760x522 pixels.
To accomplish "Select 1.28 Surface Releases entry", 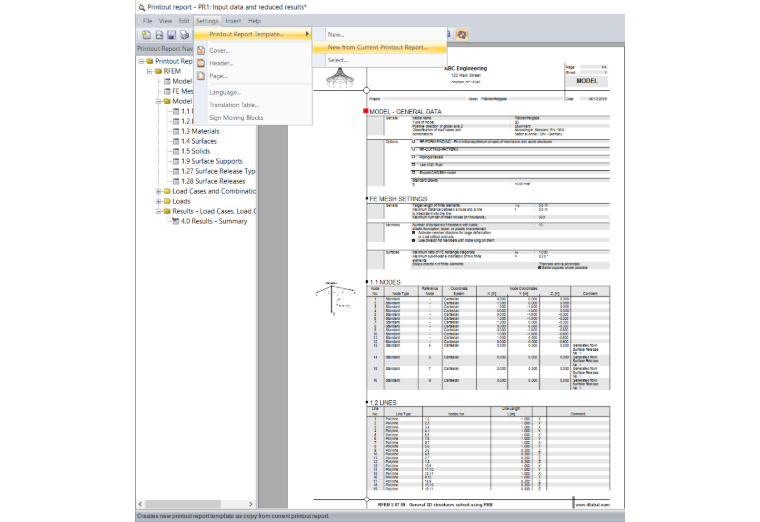I will [x=213, y=181].
